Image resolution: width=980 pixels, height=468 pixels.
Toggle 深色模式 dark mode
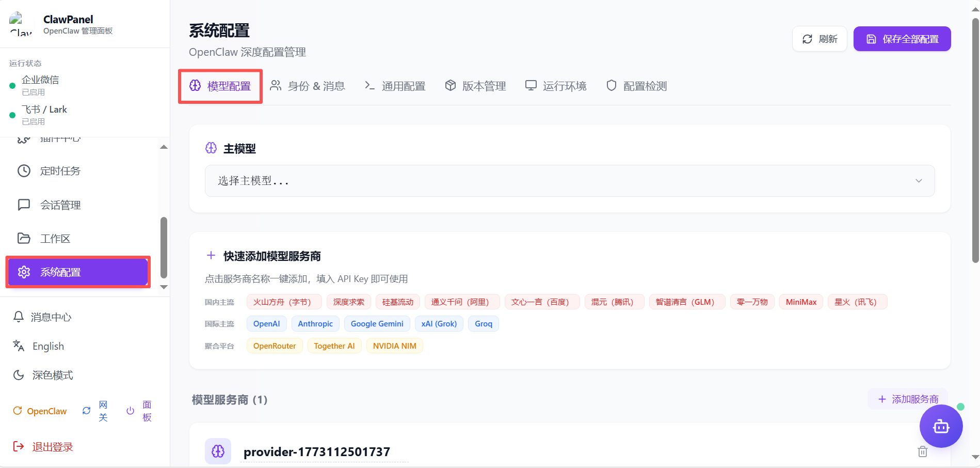click(x=43, y=375)
